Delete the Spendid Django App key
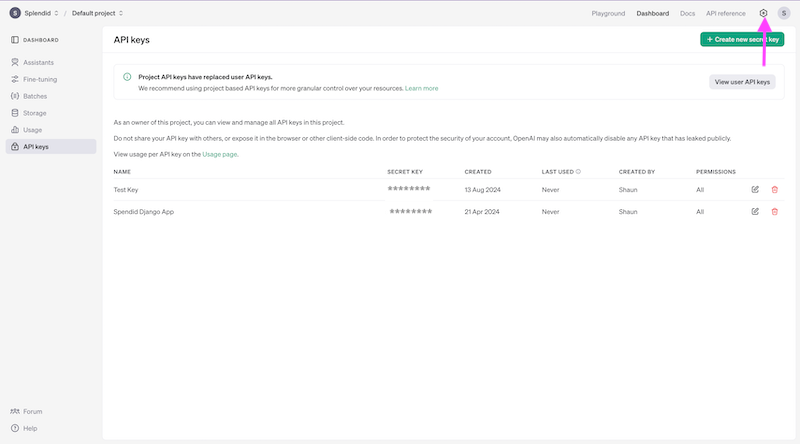Image resolution: width=800 pixels, height=444 pixels. tap(774, 211)
